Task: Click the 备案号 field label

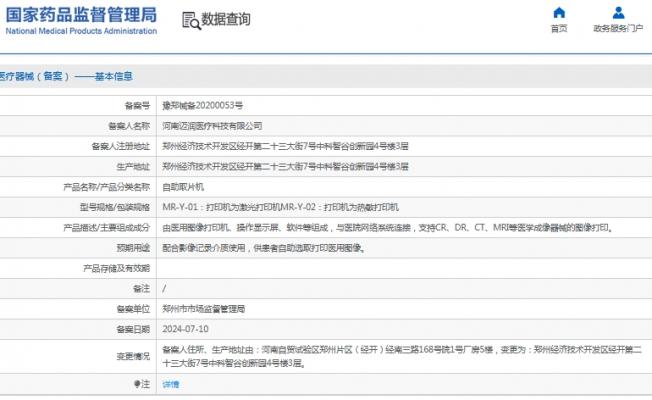Action: [137, 106]
